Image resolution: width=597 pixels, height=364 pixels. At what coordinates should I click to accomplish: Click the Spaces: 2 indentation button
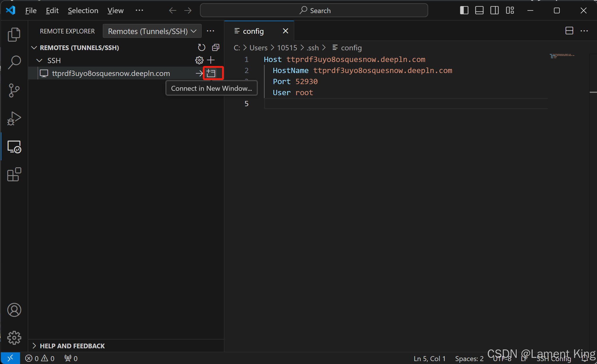[469, 358]
